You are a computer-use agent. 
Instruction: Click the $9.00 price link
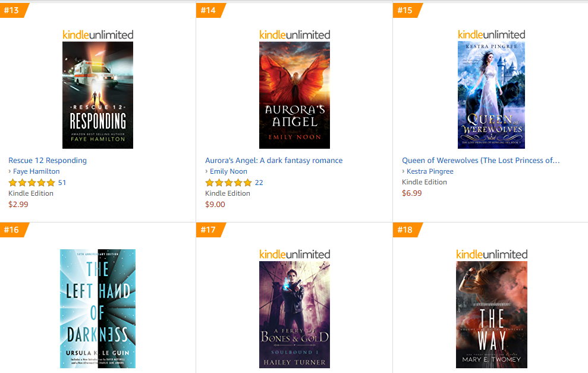215,205
